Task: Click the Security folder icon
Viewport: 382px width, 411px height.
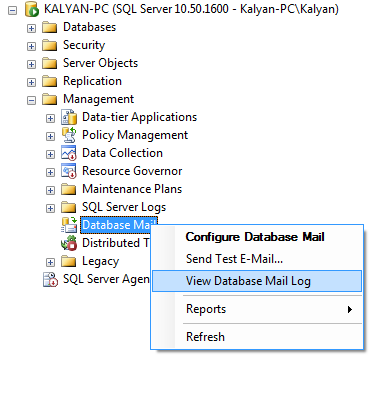Action: click(50, 45)
